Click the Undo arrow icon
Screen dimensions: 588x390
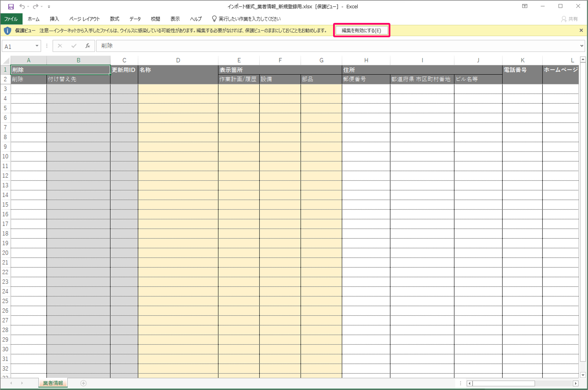(22, 6)
